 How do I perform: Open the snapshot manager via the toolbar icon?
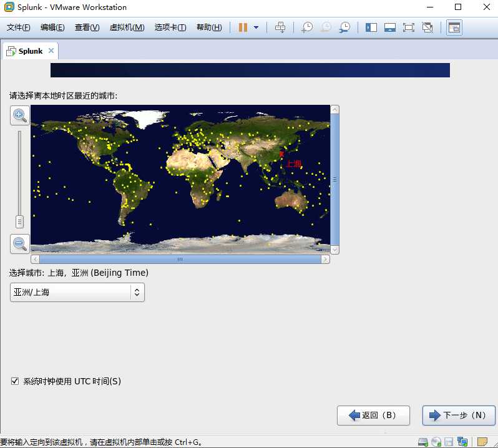[x=344, y=27]
